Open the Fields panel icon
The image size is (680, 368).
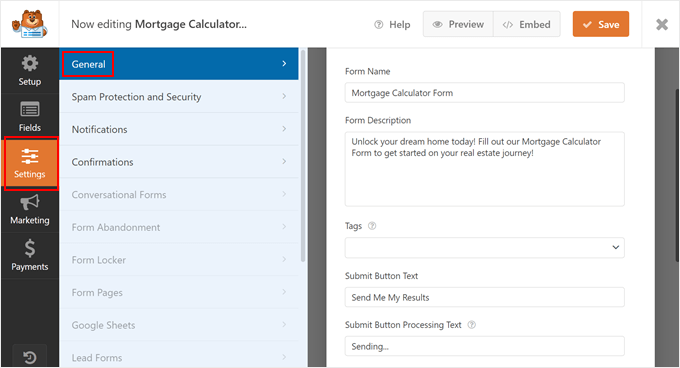pos(29,109)
